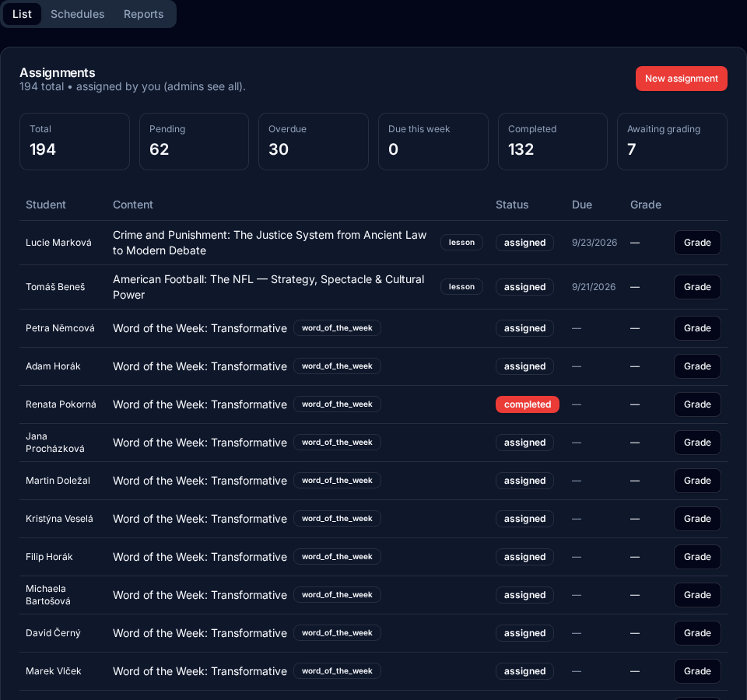Open Grade for Petra Němcová
The width and height of the screenshot is (747, 700).
tap(697, 328)
